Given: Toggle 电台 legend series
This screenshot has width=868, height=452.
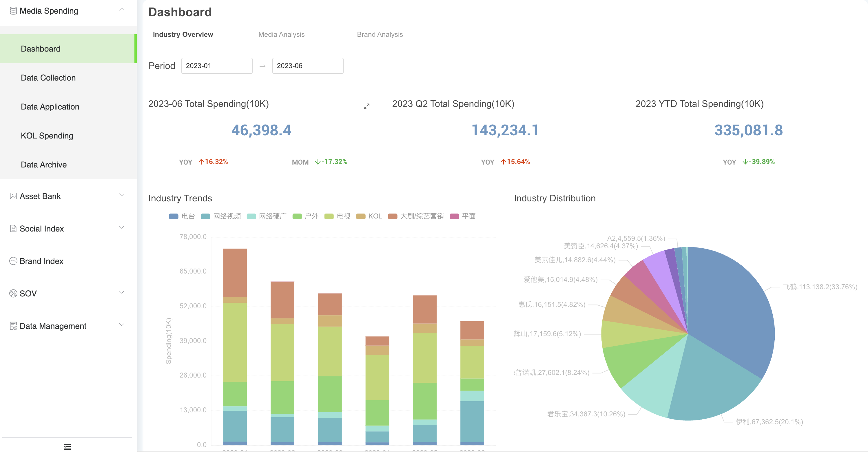Looking at the screenshot, I should [x=182, y=216].
